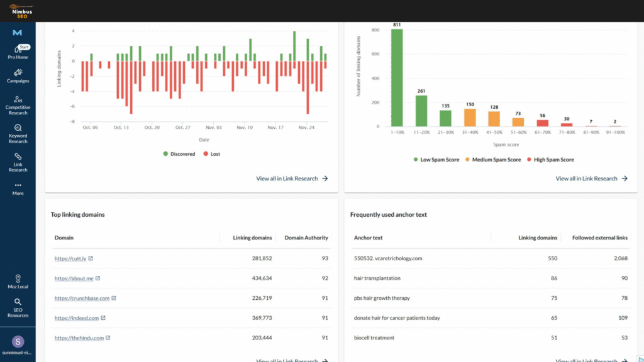Expand the More menu in sidebar
Screen dimensions: 644x362
coord(18,188)
